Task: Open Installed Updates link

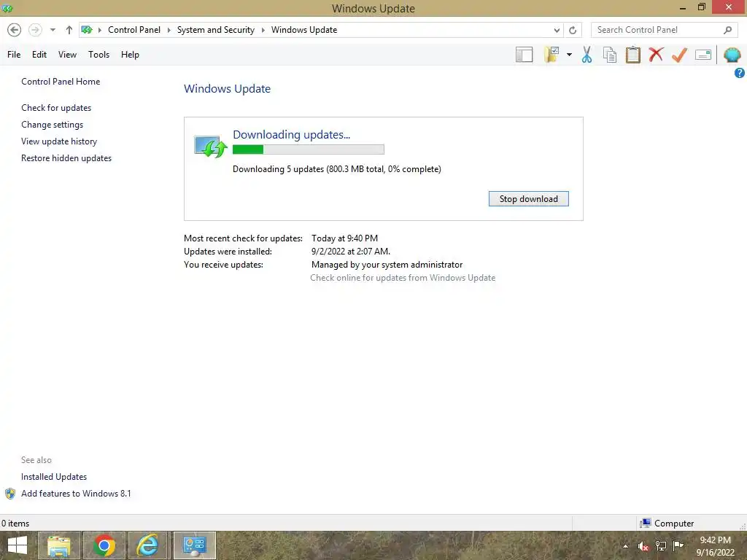Action: 54,477
